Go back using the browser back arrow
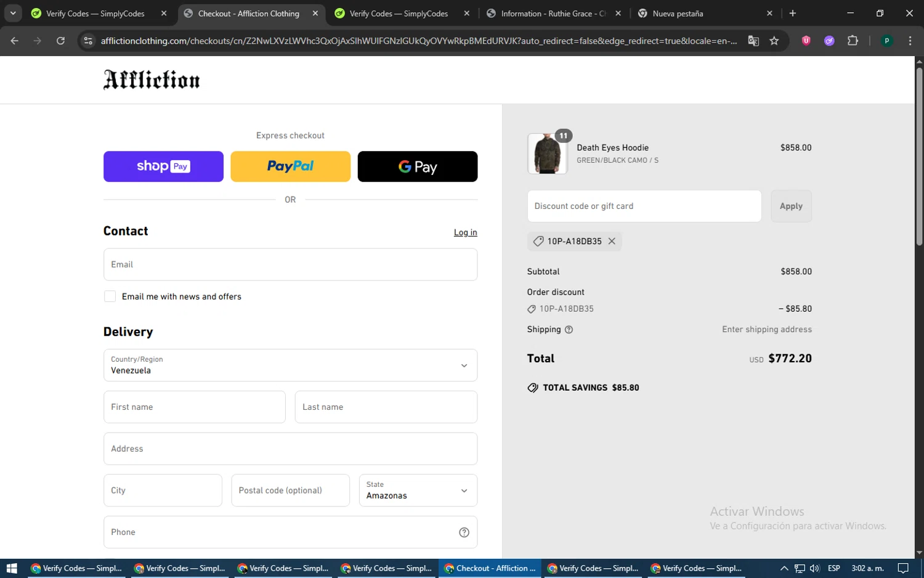 coord(15,41)
